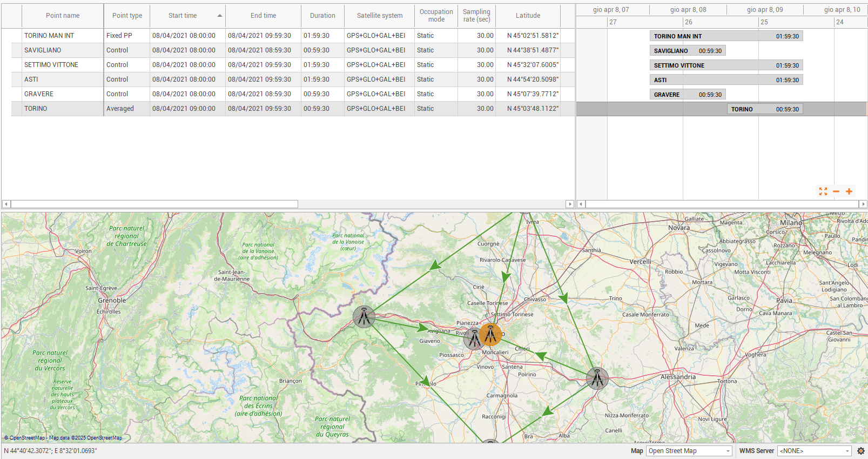The width and height of the screenshot is (868, 459).
Task: Select the orange highlighted station marker on map
Action: point(490,335)
